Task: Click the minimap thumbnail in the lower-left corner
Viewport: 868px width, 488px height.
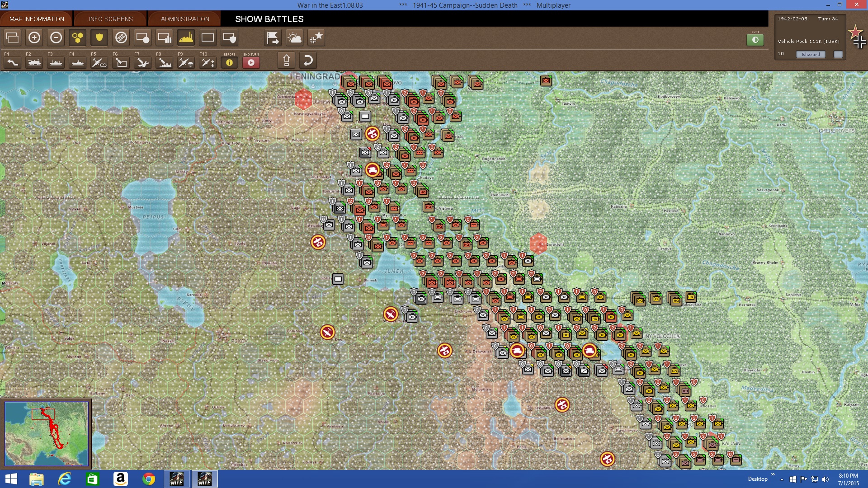Action: 46,434
